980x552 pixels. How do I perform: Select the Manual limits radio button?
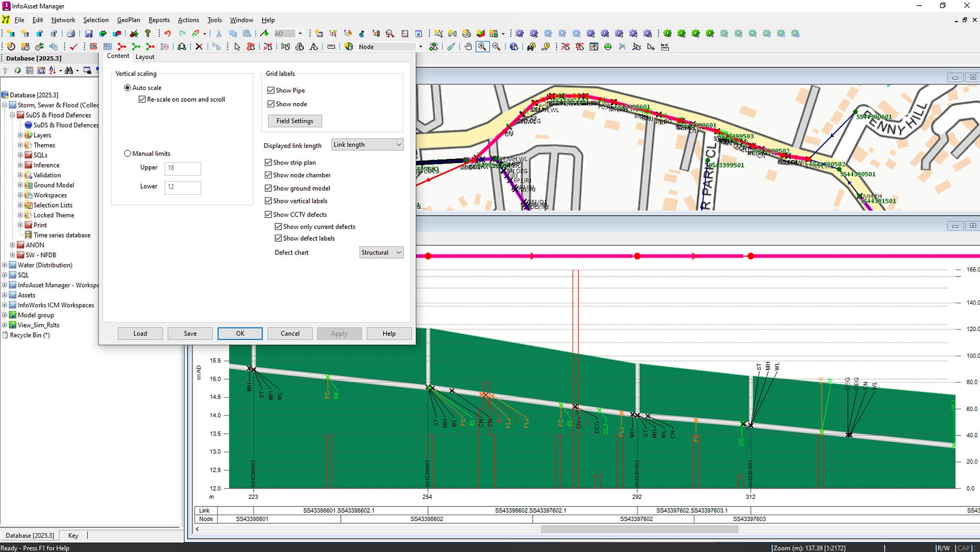click(x=127, y=153)
